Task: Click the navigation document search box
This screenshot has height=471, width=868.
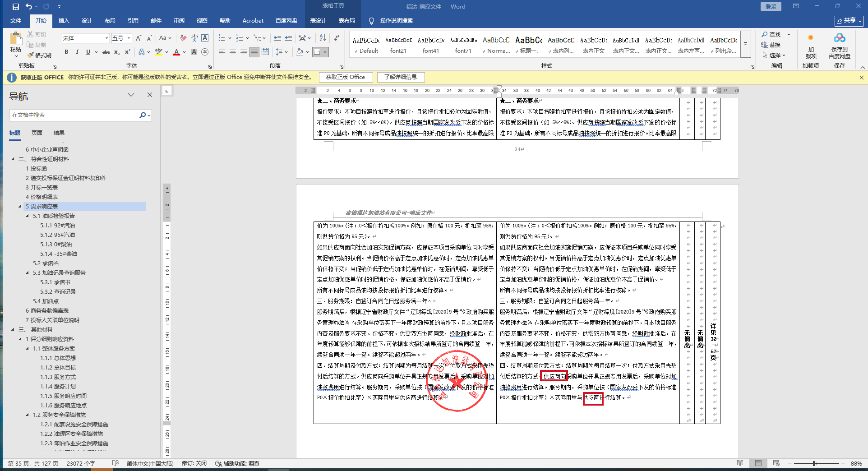Action: click(74, 115)
